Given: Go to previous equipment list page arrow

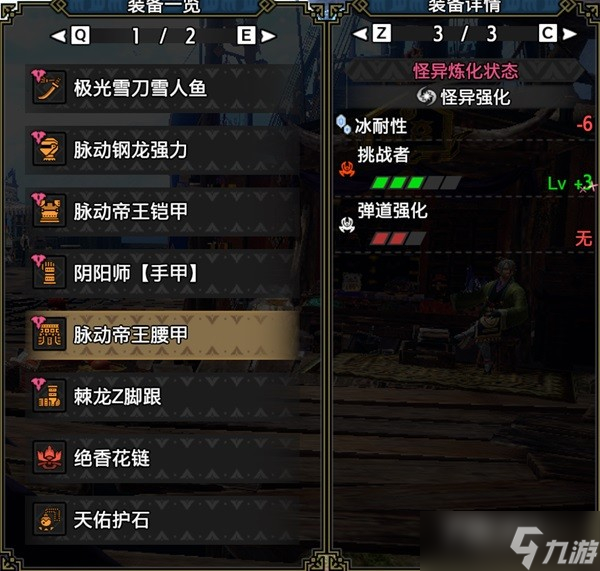Looking at the screenshot, I should click(59, 36).
